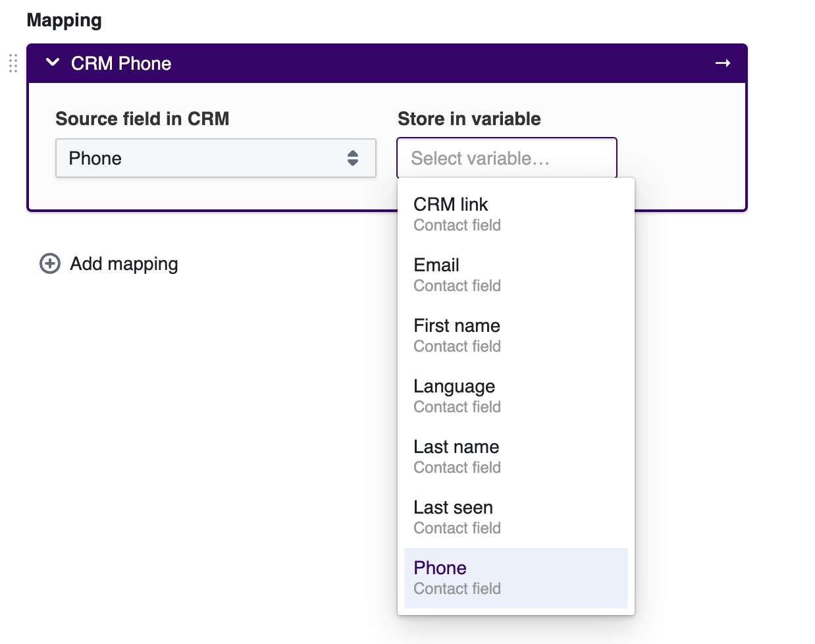This screenshot has height=644, width=815.
Task: Click the plus circle icon for new mapping
Action: pyautogui.click(x=50, y=263)
